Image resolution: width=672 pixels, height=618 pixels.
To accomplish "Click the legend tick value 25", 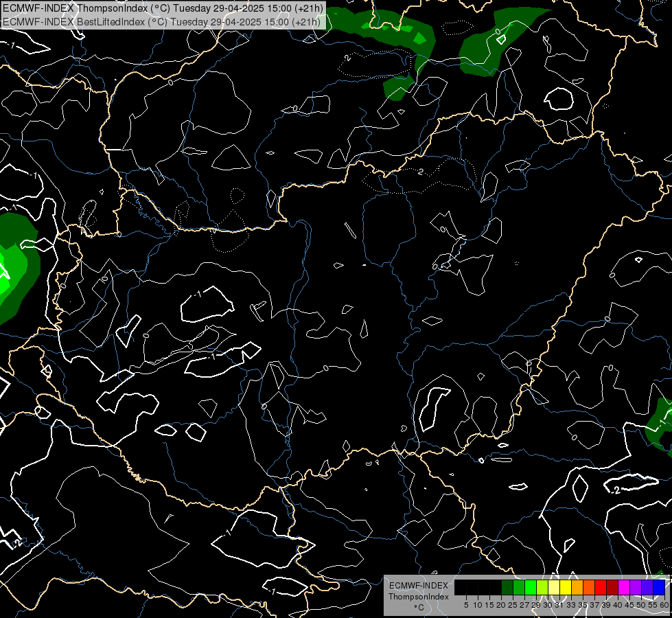I will point(513,605).
